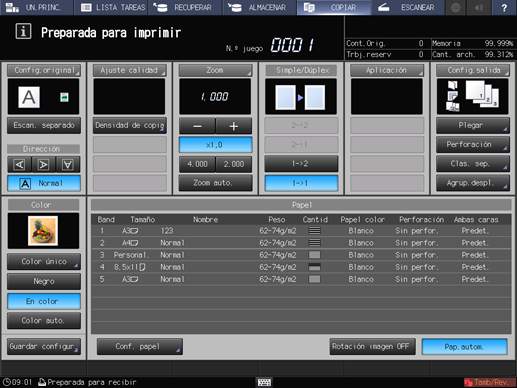Increase zoom with the plus button
This screenshot has width=517, height=388.
click(234, 126)
